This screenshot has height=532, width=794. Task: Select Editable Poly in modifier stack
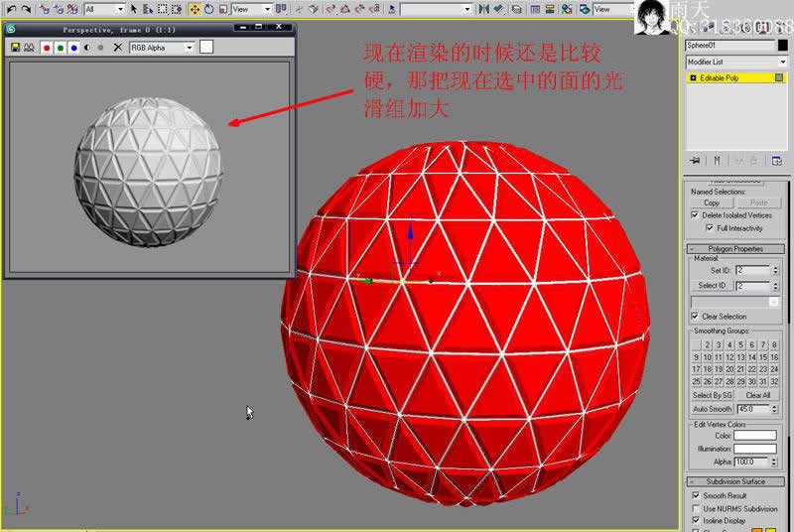pyautogui.click(x=729, y=77)
